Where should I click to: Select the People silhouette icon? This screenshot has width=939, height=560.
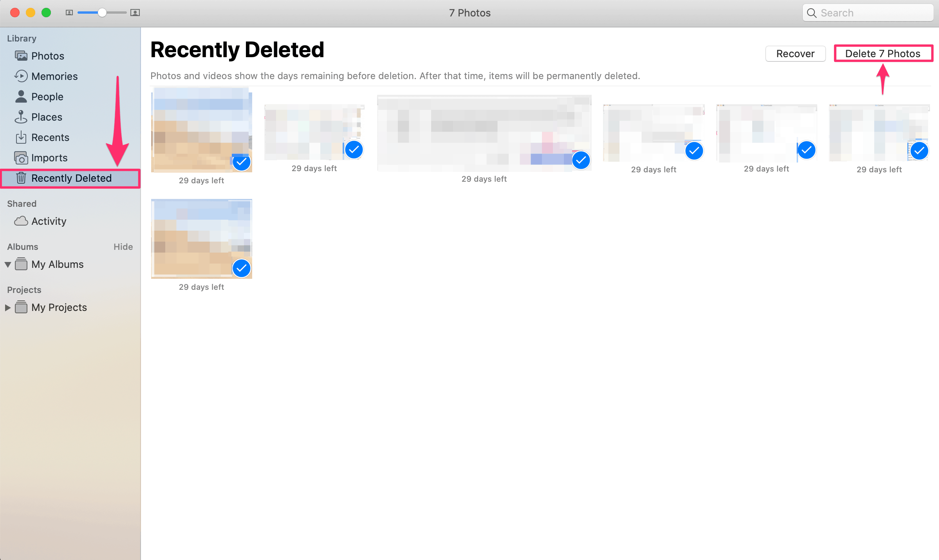[21, 96]
